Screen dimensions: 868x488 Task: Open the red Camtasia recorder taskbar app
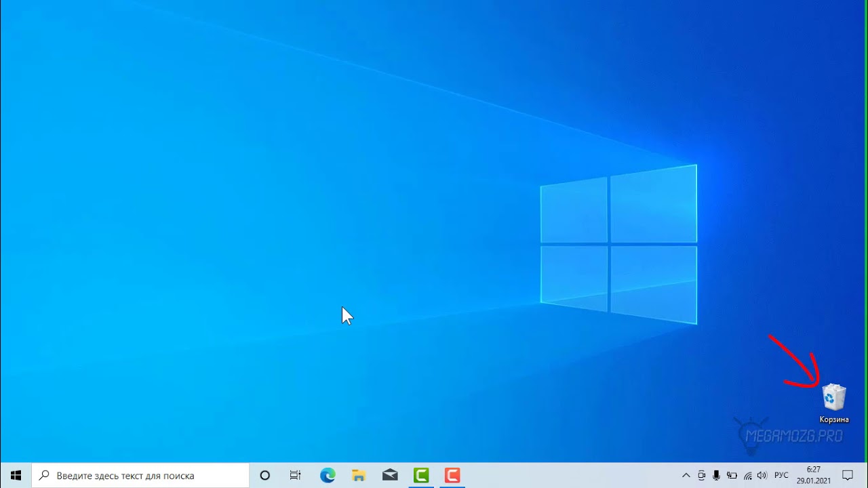coord(452,475)
